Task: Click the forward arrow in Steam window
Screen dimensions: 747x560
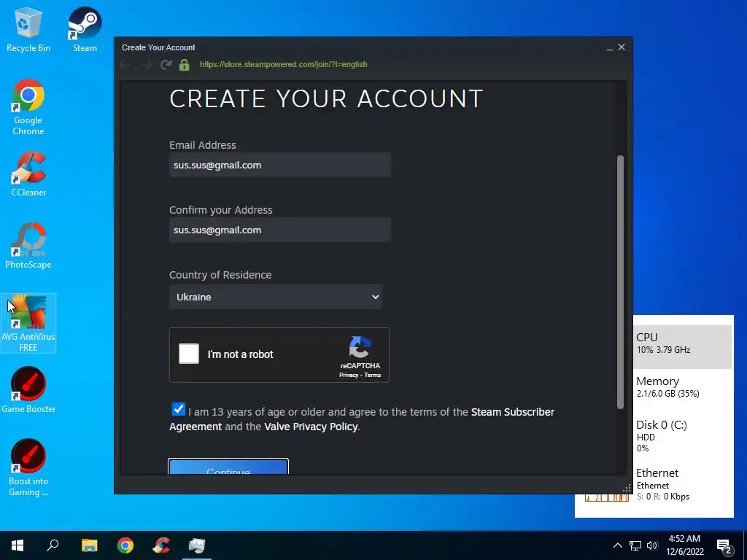Action: pyautogui.click(x=146, y=65)
